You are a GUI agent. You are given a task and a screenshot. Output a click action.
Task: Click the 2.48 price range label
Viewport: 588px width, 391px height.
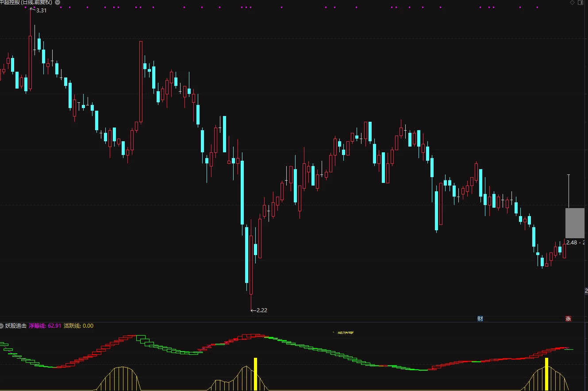[575, 242]
